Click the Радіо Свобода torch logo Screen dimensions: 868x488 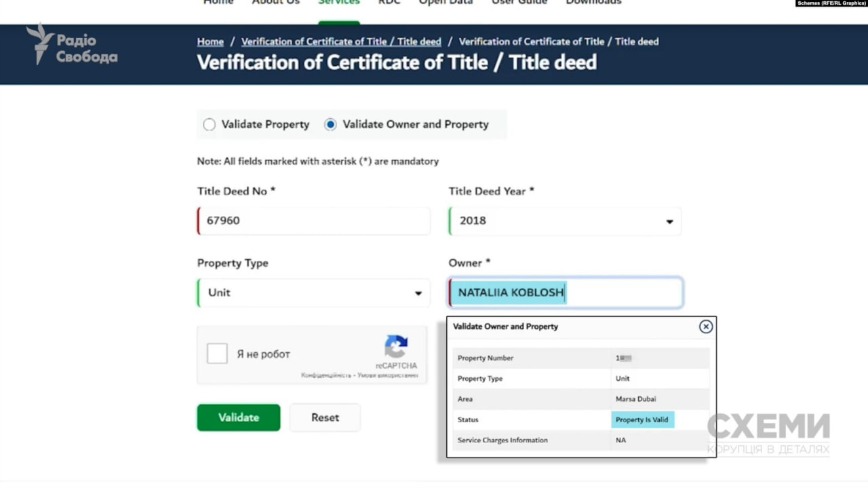(40, 44)
